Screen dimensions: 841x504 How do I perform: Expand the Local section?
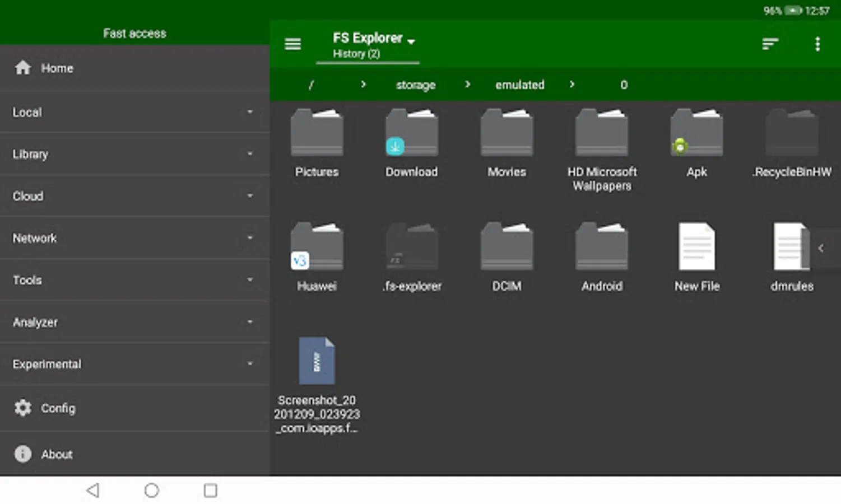134,112
